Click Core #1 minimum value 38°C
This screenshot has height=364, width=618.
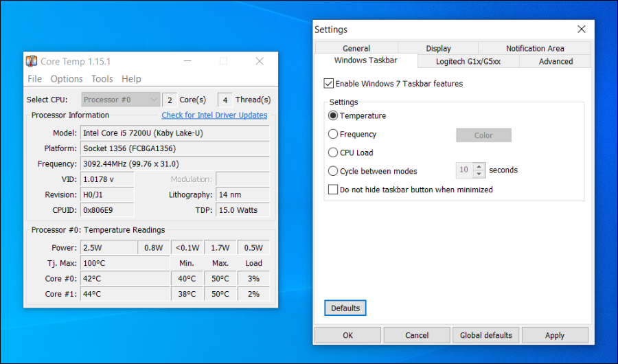tap(187, 294)
